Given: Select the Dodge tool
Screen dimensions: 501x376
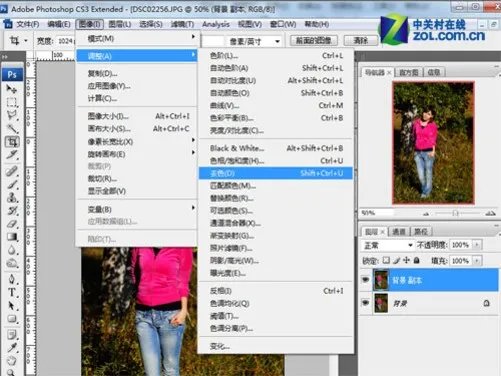Looking at the screenshot, I should pos(12,263).
